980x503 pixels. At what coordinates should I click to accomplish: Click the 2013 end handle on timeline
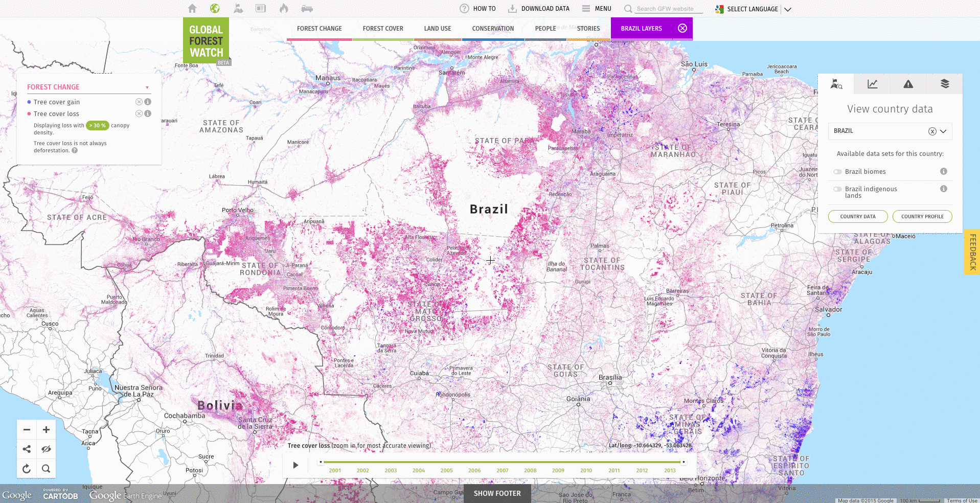(683, 462)
